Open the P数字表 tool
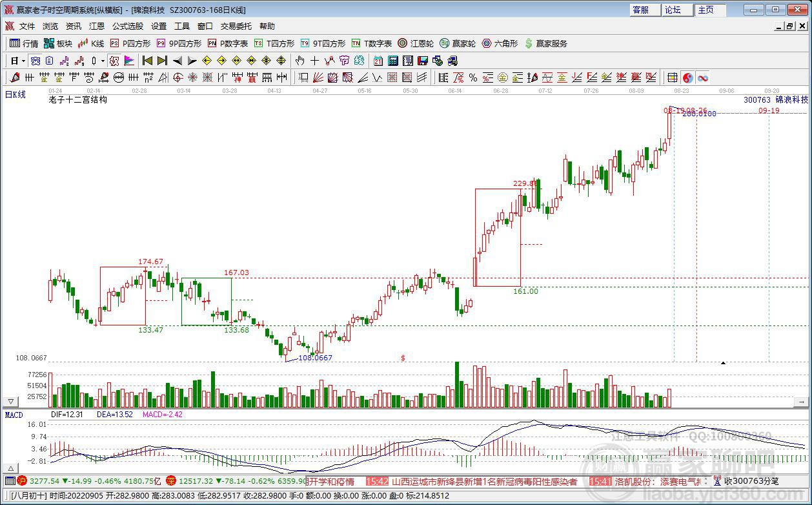 pyautogui.click(x=227, y=43)
